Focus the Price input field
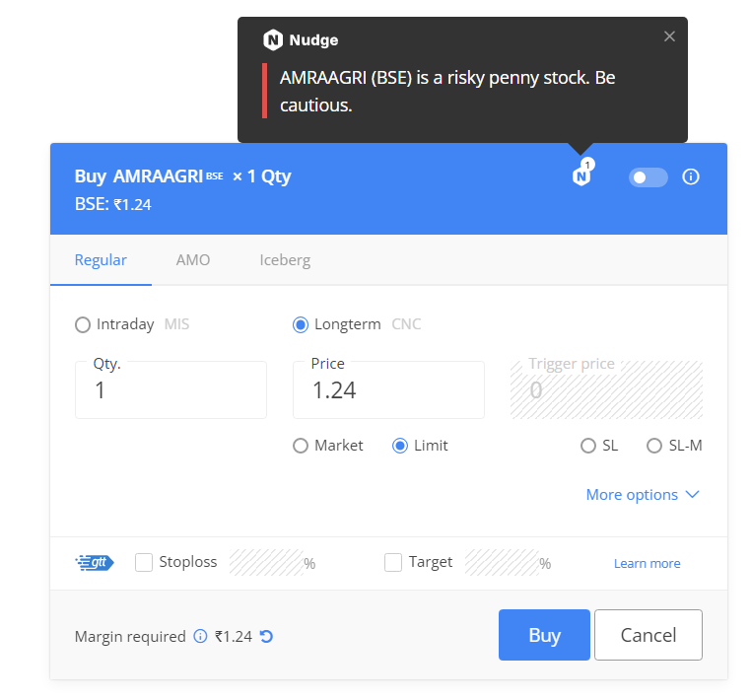 click(388, 390)
